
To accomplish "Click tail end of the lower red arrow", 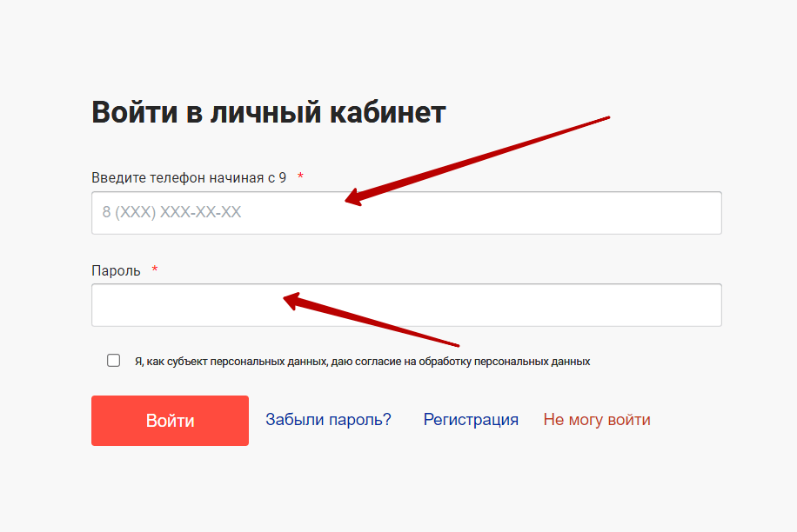I will point(458,345).
